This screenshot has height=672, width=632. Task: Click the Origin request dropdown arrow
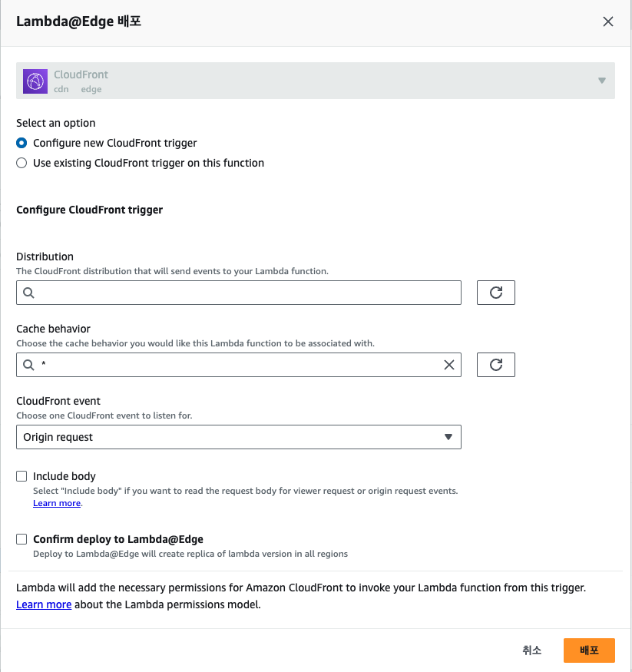[x=448, y=437]
